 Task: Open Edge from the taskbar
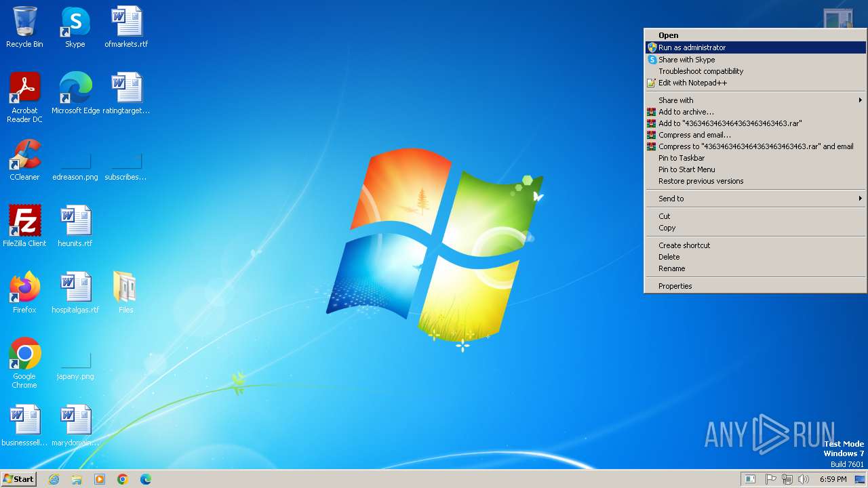[146, 479]
